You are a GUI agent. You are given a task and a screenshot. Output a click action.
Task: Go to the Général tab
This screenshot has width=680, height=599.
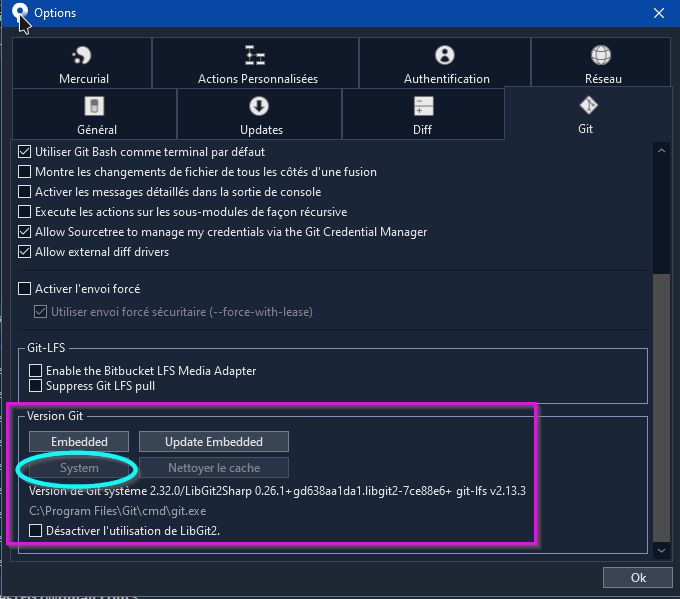pyautogui.click(x=95, y=114)
